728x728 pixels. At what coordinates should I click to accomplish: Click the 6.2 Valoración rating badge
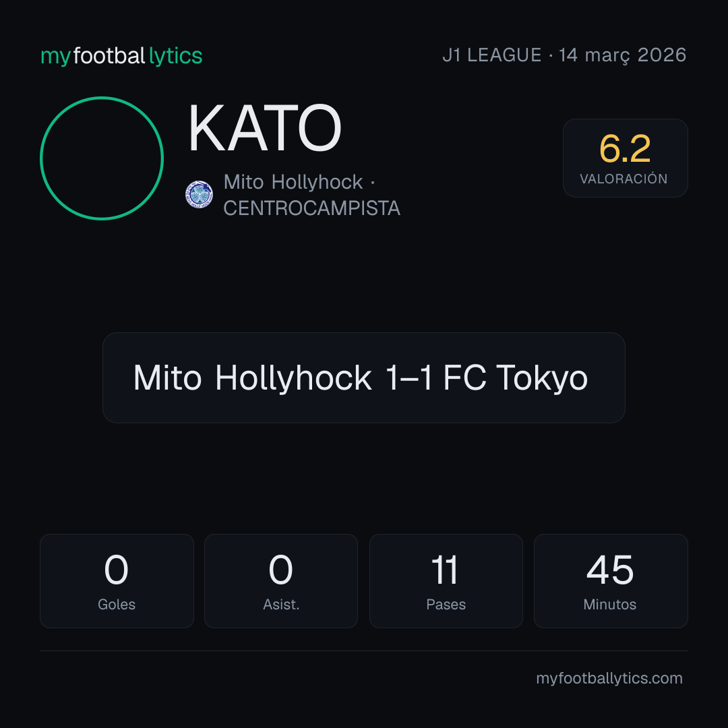625,158
